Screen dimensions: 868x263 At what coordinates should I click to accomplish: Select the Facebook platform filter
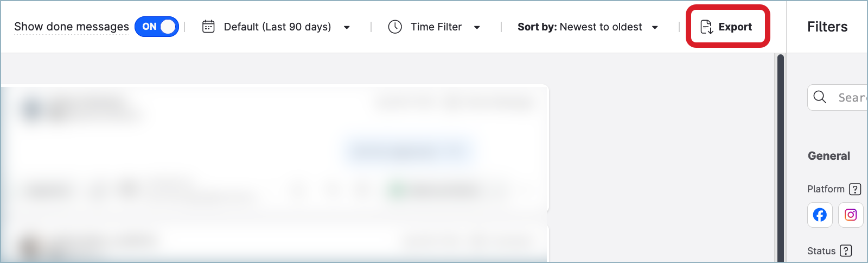coord(820,215)
